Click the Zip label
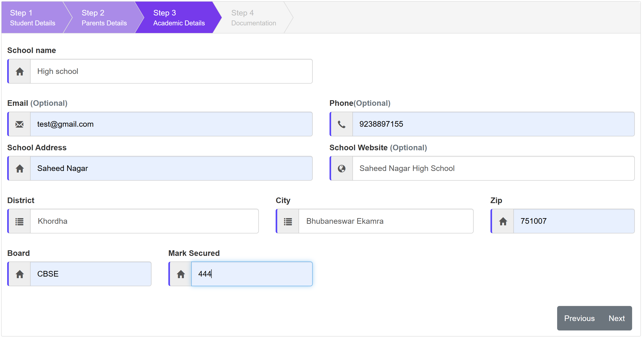The width and height of the screenshot is (644, 339). [496, 201]
